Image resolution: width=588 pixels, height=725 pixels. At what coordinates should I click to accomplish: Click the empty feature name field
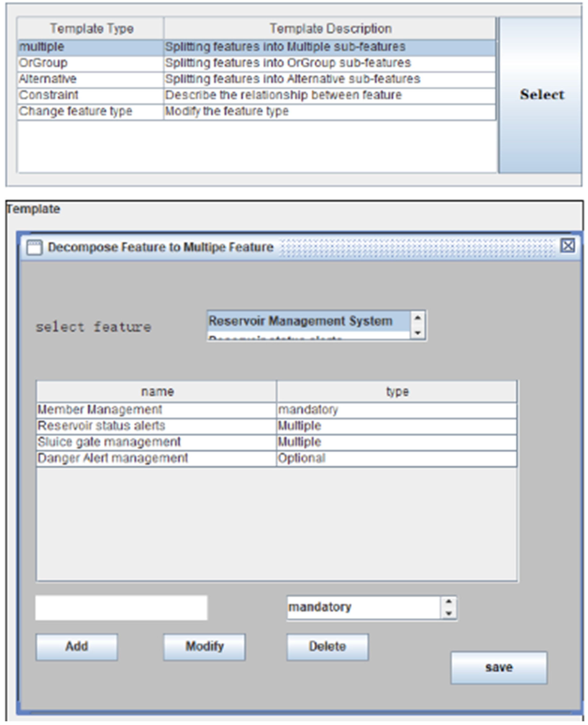121,608
